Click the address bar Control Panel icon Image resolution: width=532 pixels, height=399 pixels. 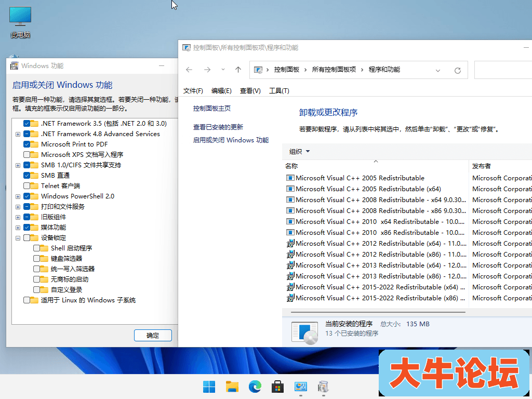pyautogui.click(x=258, y=70)
